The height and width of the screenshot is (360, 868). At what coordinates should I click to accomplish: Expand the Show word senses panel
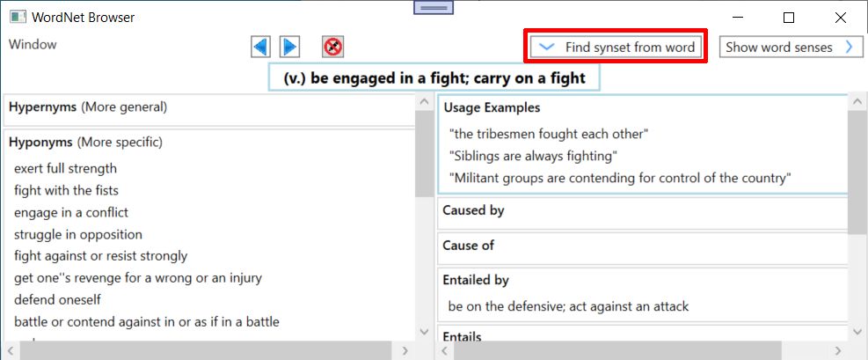791,47
